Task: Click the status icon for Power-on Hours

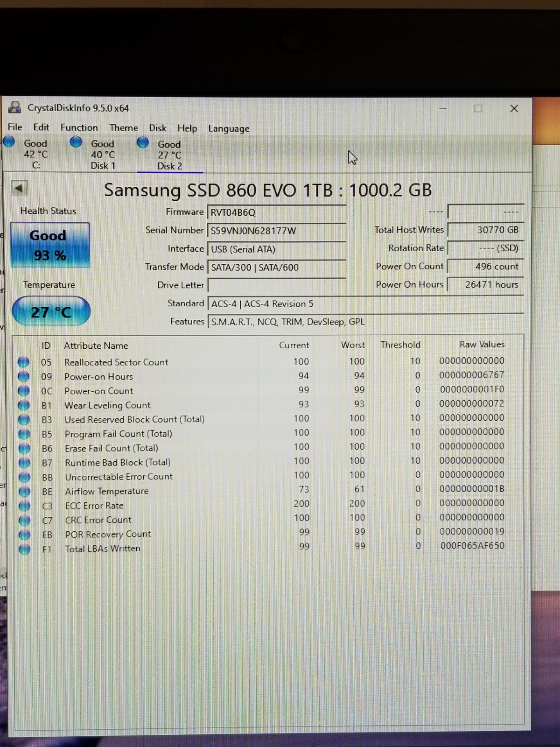Action: [23, 376]
